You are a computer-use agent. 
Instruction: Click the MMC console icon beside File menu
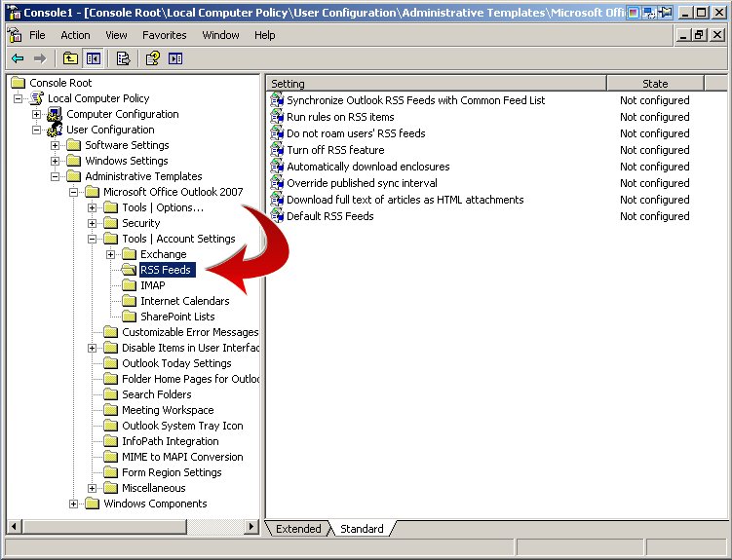[x=15, y=35]
